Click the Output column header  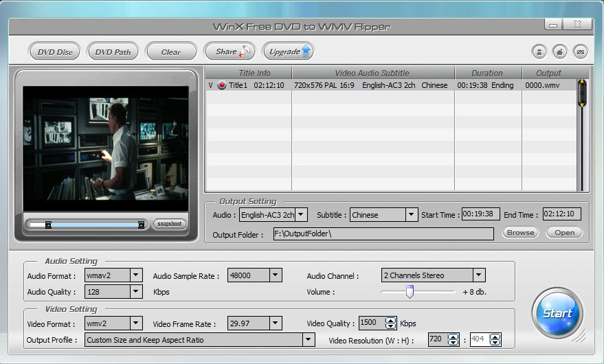pyautogui.click(x=549, y=73)
